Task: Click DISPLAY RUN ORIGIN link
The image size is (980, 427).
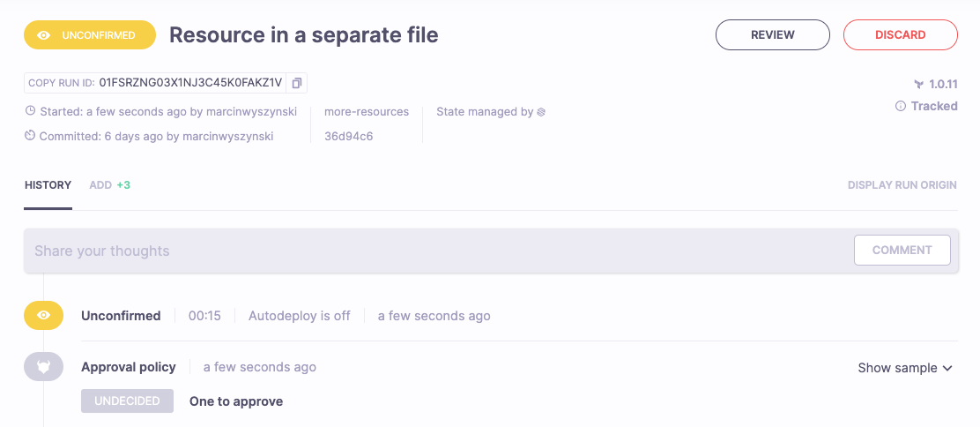Action: tap(902, 185)
